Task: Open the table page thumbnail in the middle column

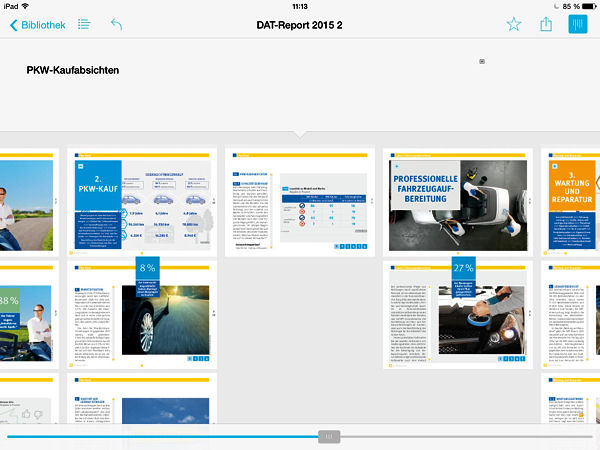Action: [300, 202]
